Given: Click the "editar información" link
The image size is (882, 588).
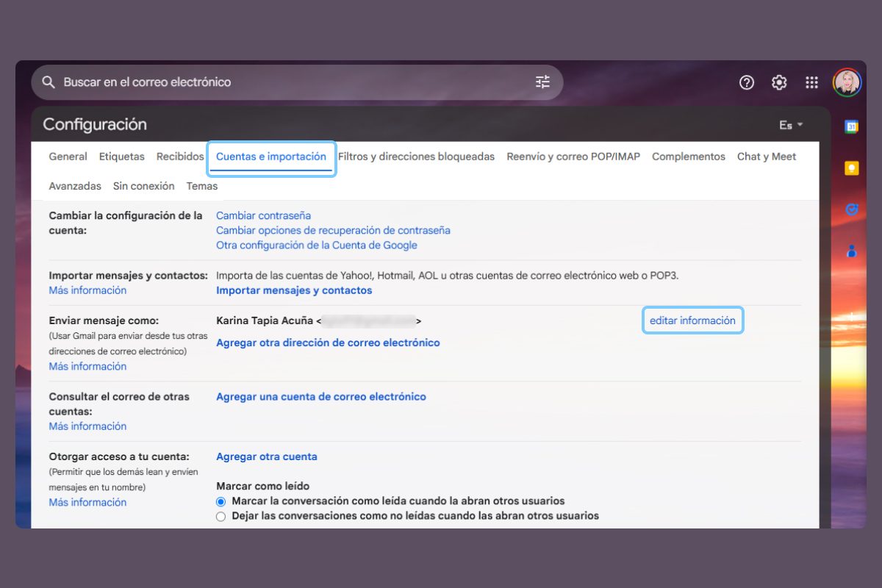Looking at the screenshot, I should click(x=692, y=320).
